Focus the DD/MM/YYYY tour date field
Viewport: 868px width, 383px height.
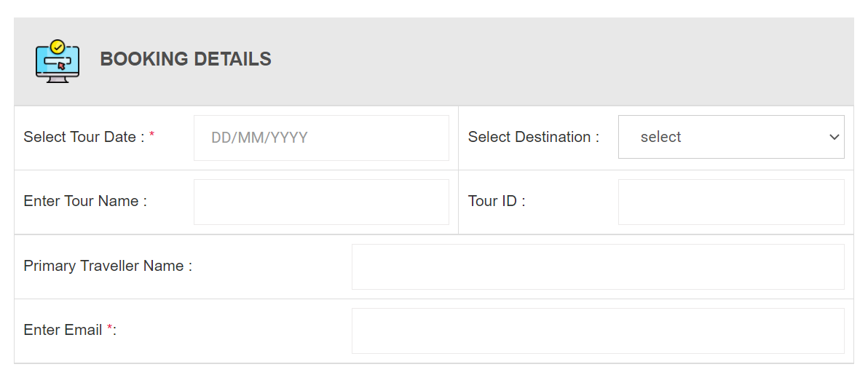pyautogui.click(x=321, y=138)
